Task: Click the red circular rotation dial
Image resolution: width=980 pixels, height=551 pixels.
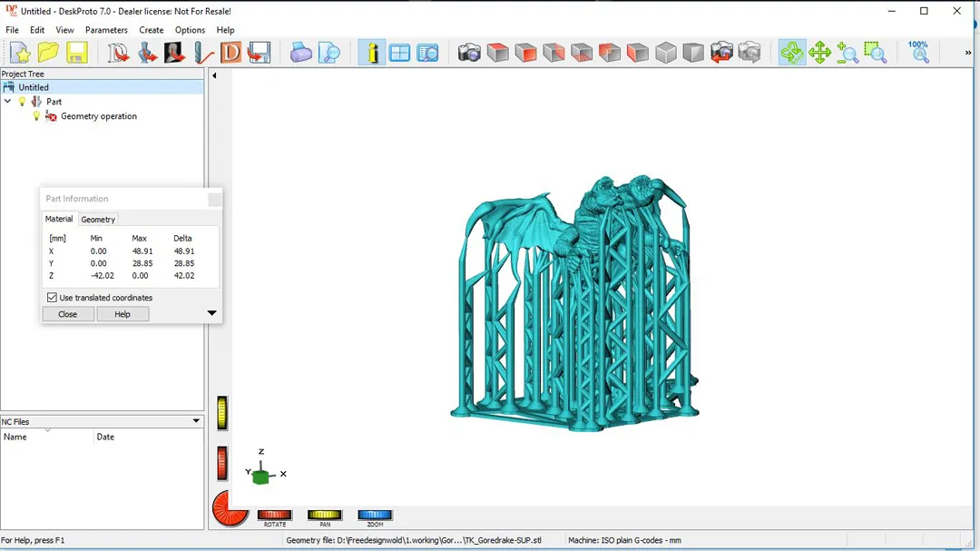Action: pyautogui.click(x=230, y=508)
